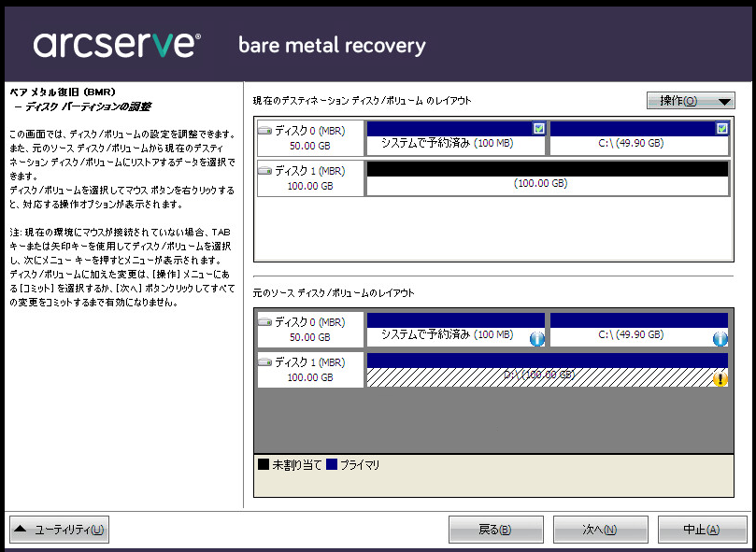Open the 操作(O) operations dropdown

pos(691,101)
